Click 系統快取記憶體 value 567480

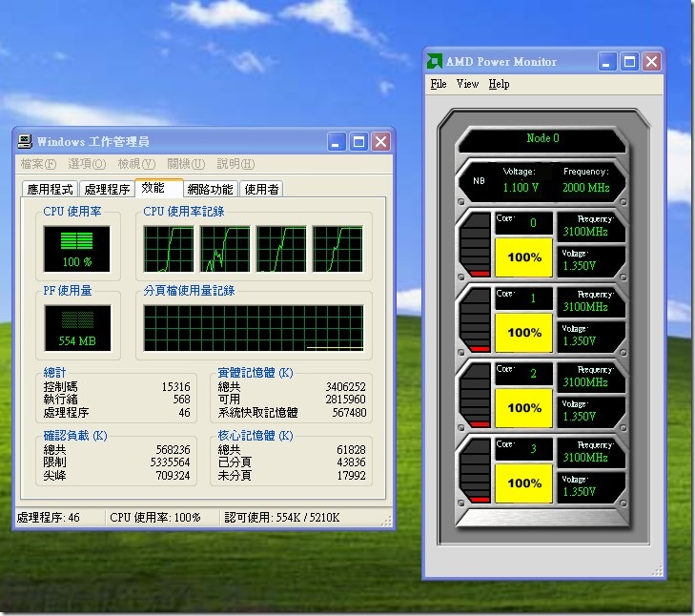point(349,413)
